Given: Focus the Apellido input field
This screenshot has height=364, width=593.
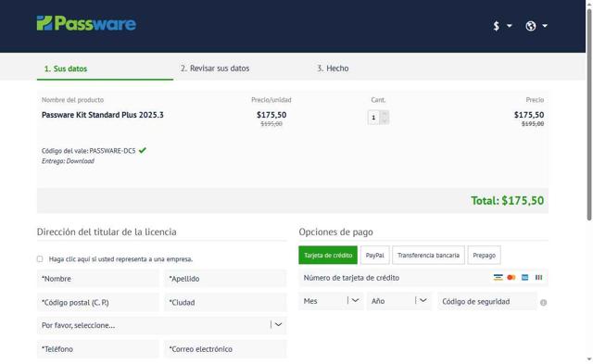Looking at the screenshot, I should [225, 279].
